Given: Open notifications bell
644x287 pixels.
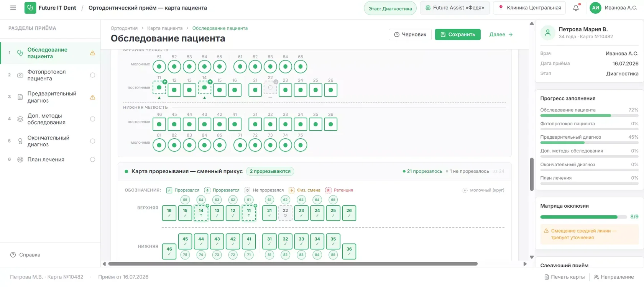Looking at the screenshot, I should pyautogui.click(x=576, y=8).
